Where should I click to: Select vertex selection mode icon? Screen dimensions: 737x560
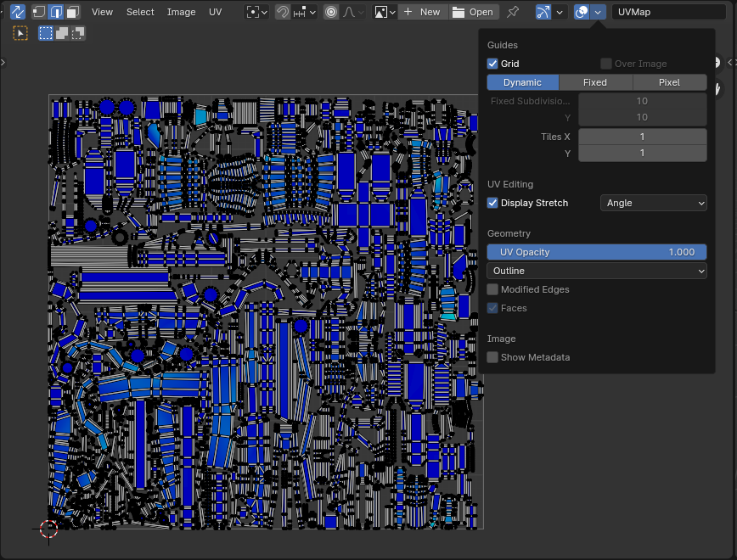point(39,12)
